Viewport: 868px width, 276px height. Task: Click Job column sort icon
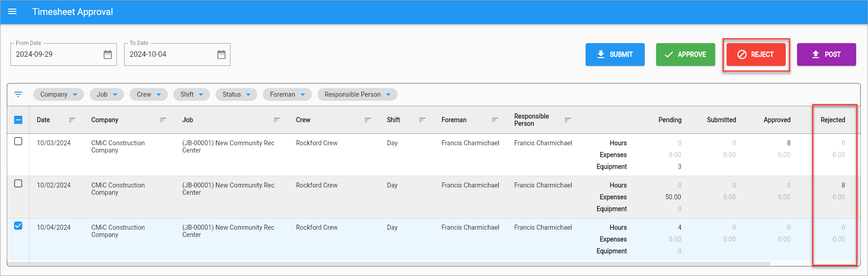pos(276,120)
